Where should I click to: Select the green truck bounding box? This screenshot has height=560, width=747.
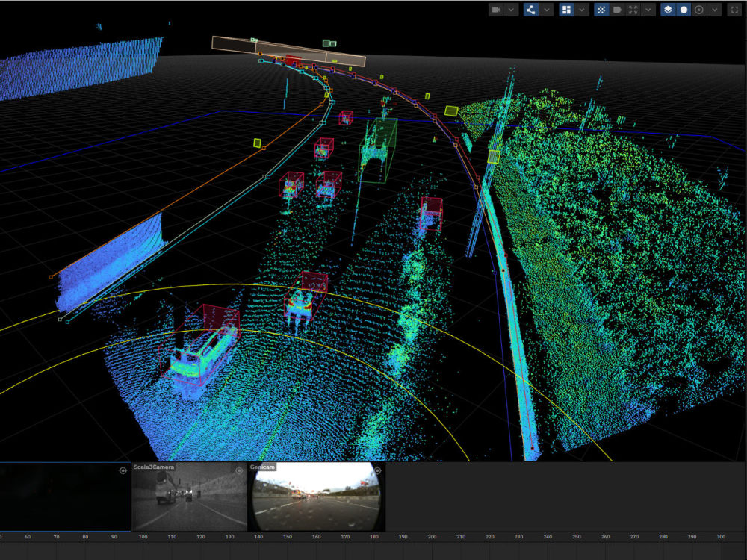coord(378,150)
